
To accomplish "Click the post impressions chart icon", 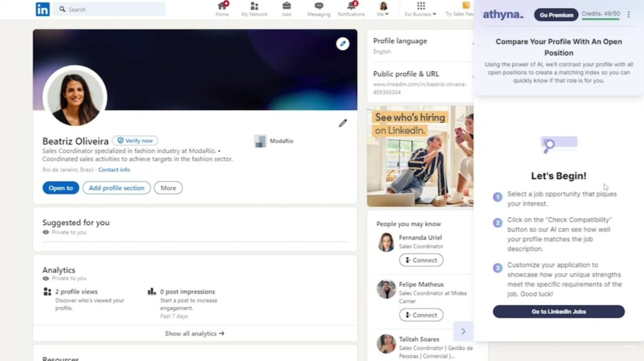I will tap(152, 292).
